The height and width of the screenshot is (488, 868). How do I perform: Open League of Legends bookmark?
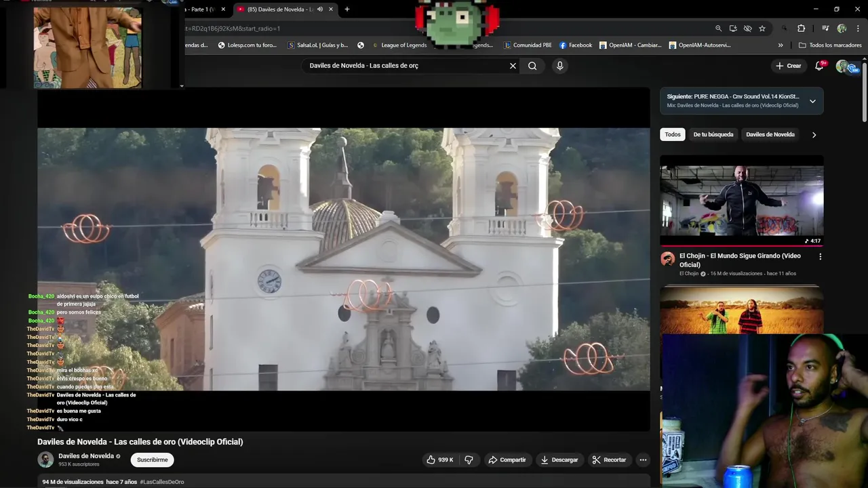click(x=399, y=45)
